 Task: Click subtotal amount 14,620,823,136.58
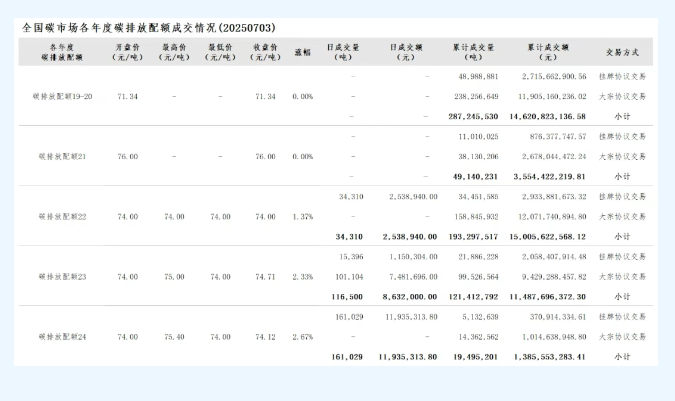tap(548, 117)
